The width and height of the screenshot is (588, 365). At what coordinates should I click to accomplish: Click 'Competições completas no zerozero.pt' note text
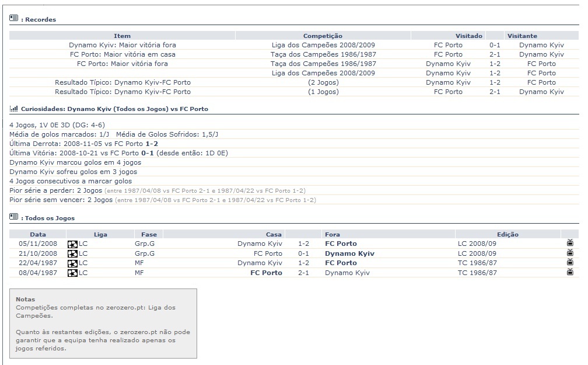(x=96, y=311)
